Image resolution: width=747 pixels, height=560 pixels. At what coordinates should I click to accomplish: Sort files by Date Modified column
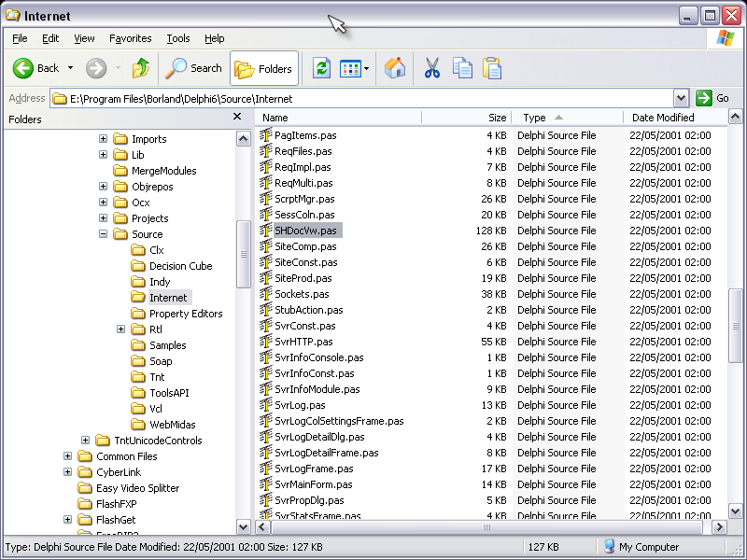(663, 118)
